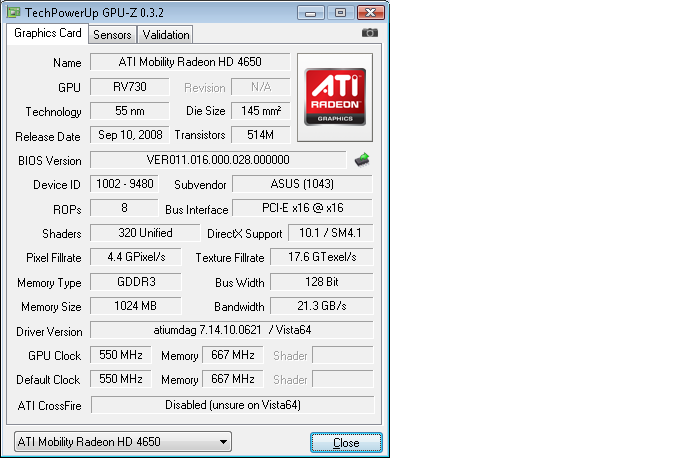
Task: Click the GPU Clock field 550 MHz
Action: click(x=121, y=355)
